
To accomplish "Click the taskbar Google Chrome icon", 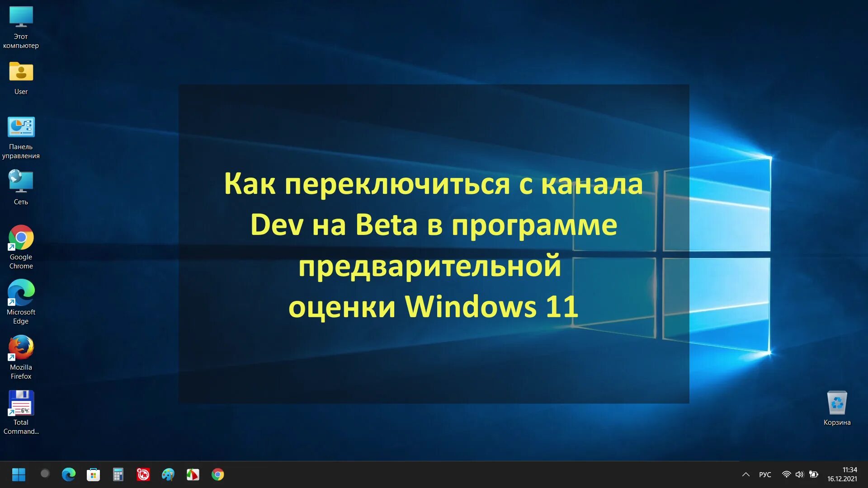I will pyautogui.click(x=217, y=474).
